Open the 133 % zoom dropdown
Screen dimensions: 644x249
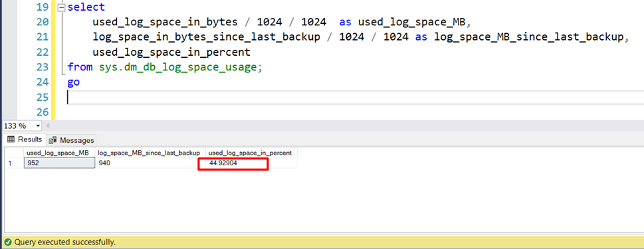coord(38,125)
